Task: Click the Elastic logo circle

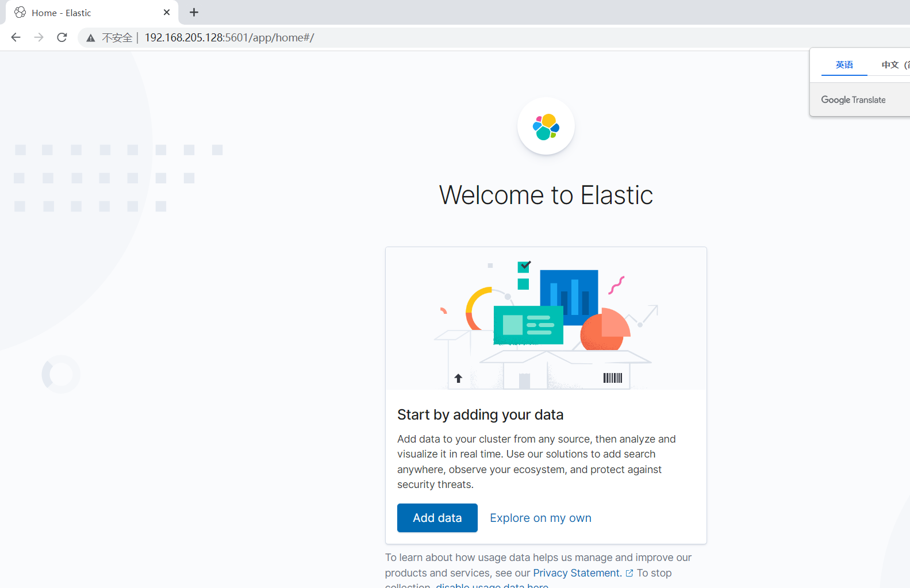Action: pyautogui.click(x=546, y=126)
